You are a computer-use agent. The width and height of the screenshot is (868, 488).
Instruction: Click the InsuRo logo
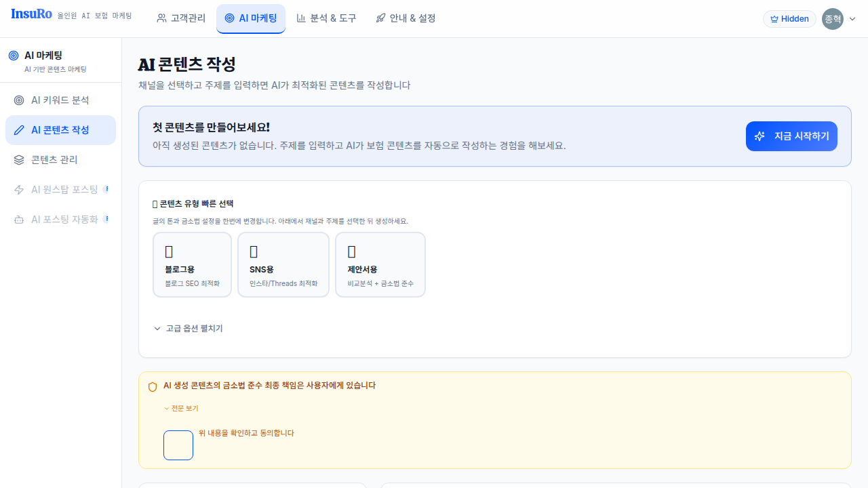(x=31, y=14)
